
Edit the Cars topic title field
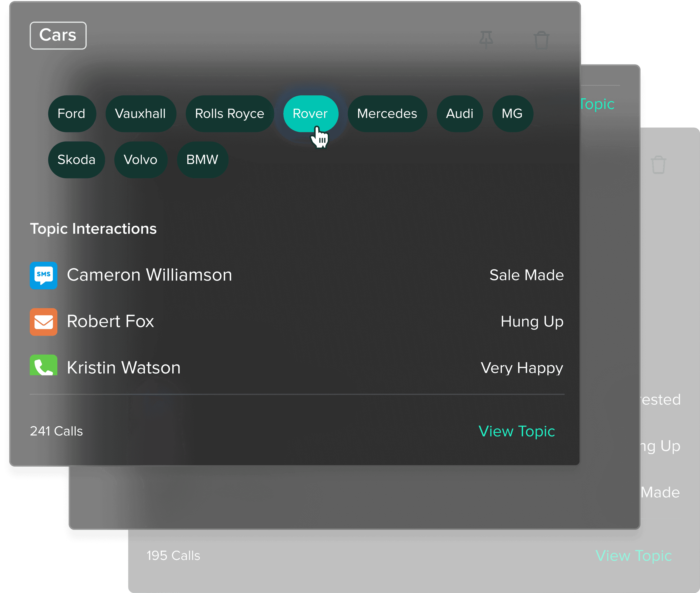(x=58, y=35)
